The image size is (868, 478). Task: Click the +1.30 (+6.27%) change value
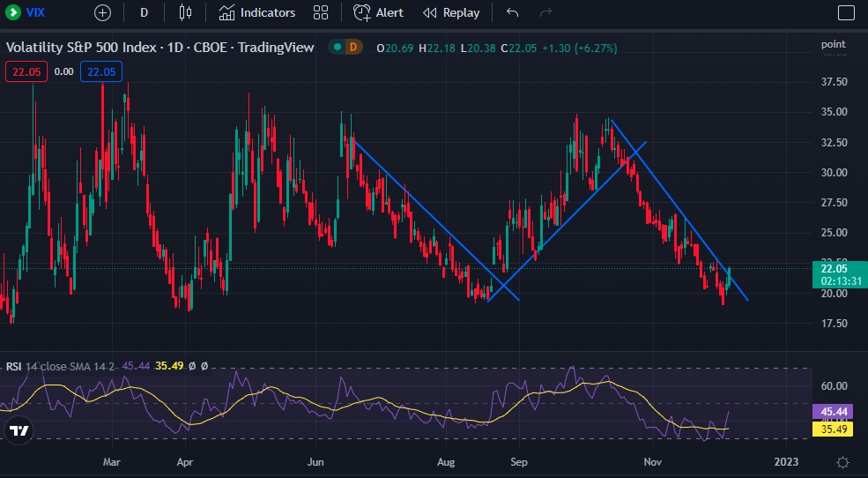[x=580, y=49]
